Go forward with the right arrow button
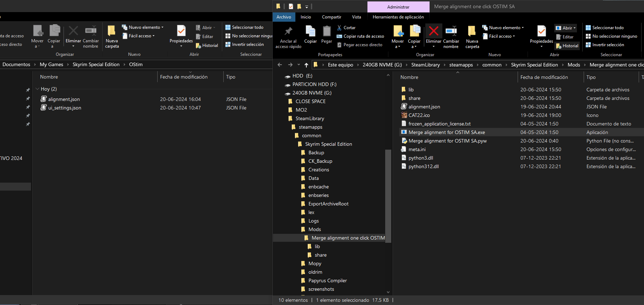The image size is (644, 305). (290, 65)
